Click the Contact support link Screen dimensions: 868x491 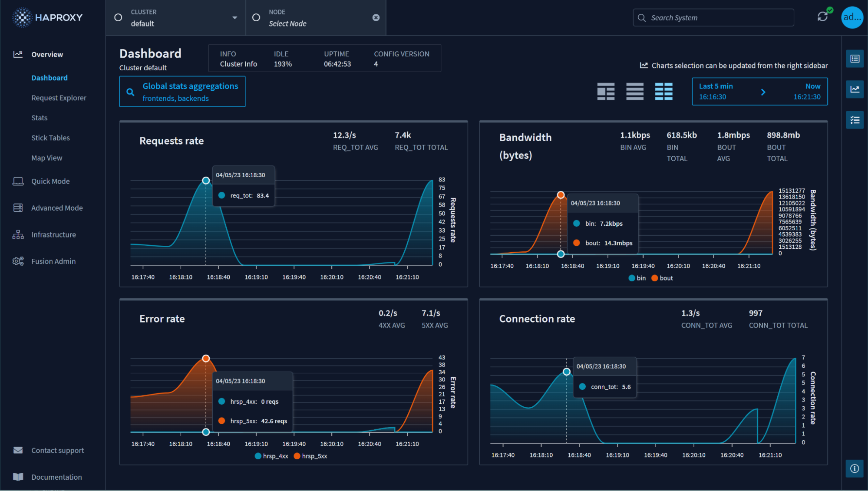[x=57, y=450]
